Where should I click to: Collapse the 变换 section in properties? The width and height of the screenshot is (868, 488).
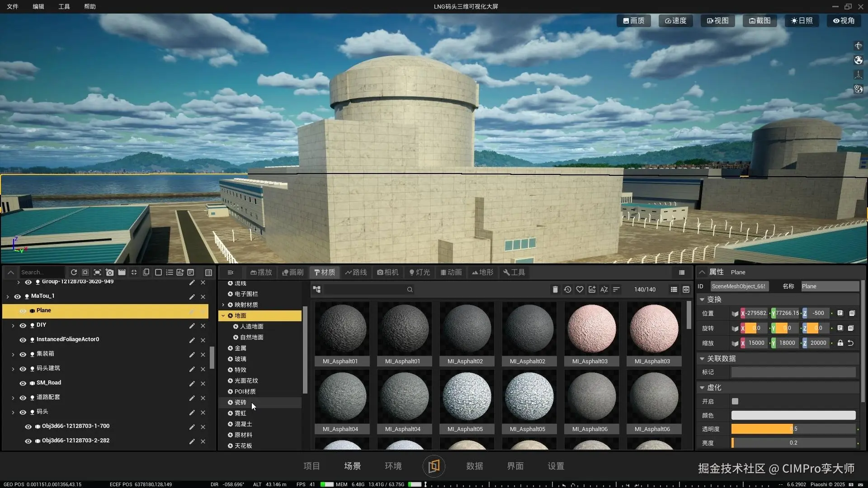pyautogui.click(x=702, y=300)
